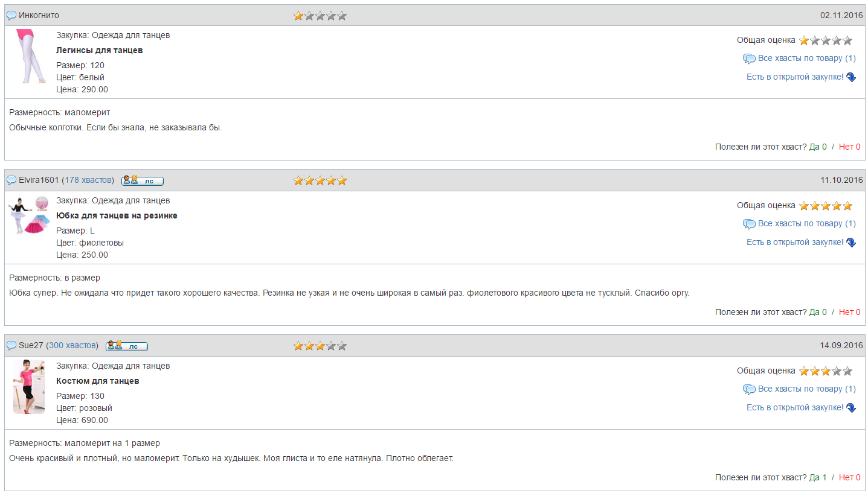This screenshot has width=868, height=493.
Task: Click the ЛС message badge next to Elvira1601
Action: 143,180
